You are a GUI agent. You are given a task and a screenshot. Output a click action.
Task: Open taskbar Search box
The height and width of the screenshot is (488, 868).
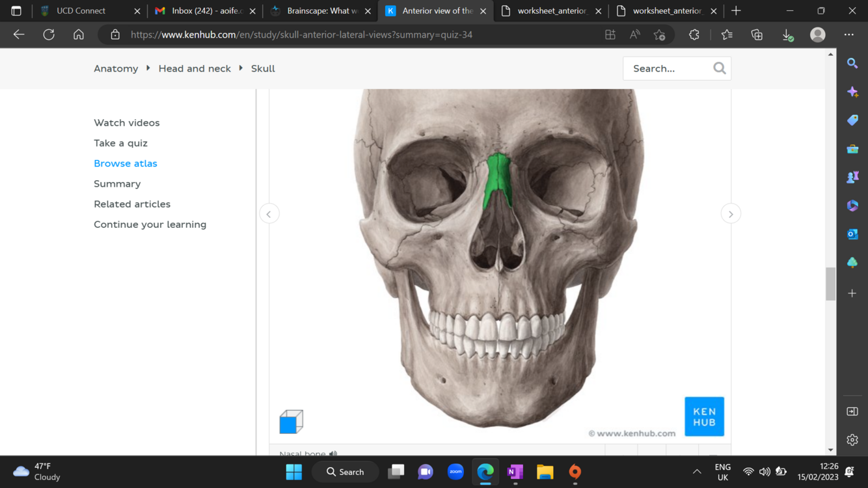pyautogui.click(x=346, y=472)
